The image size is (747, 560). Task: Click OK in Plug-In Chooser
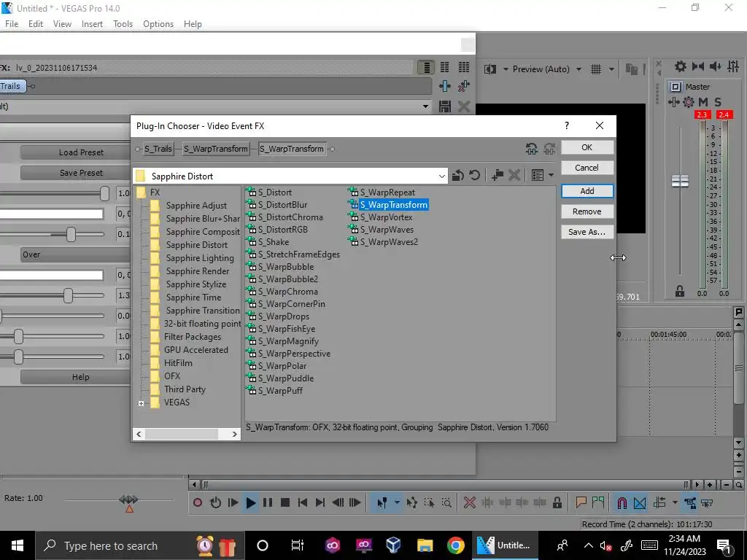click(x=587, y=147)
